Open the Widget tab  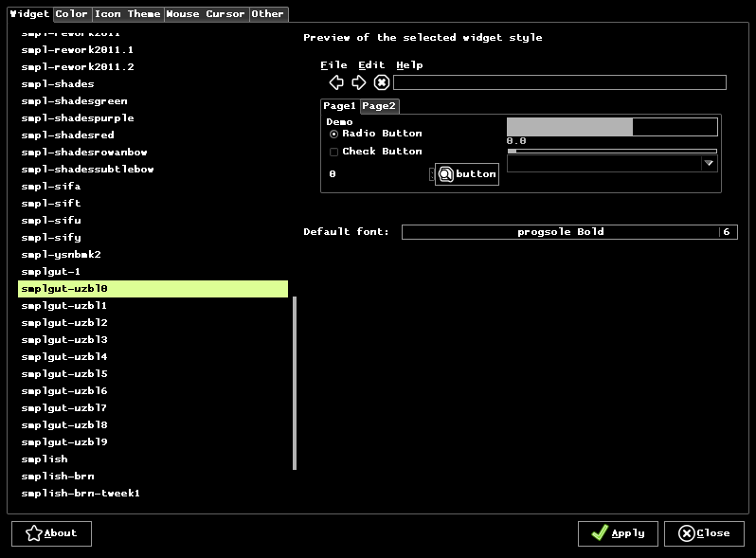[x=30, y=14]
